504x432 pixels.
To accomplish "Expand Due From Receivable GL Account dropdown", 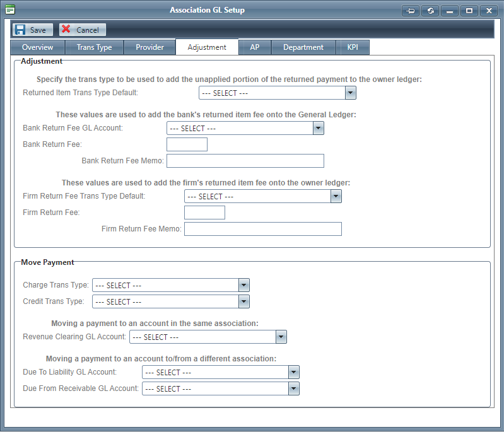I will tap(294, 388).
